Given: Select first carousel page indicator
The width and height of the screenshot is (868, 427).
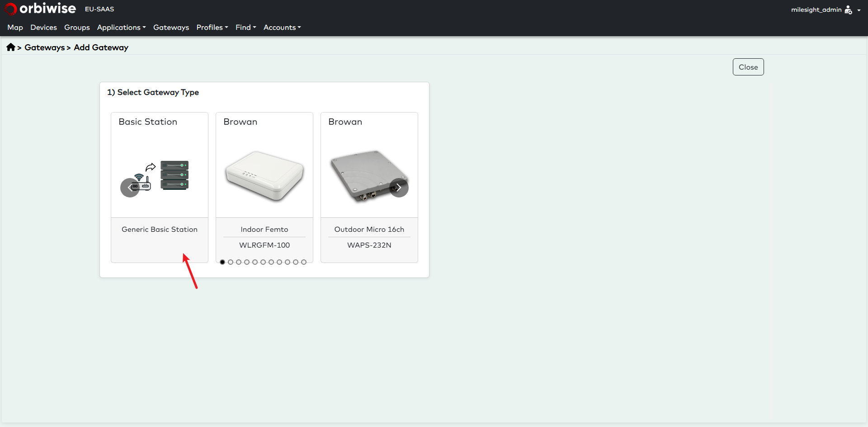Looking at the screenshot, I should coord(222,262).
